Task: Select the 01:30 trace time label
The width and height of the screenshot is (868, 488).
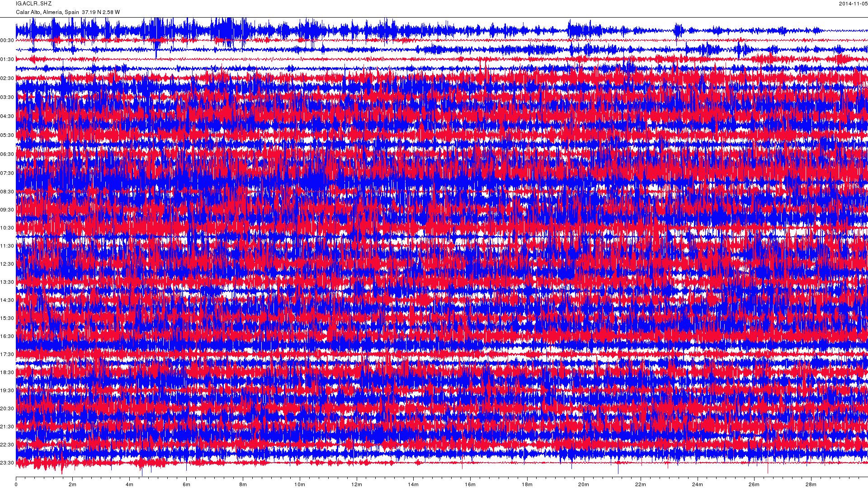Action: coord(7,60)
